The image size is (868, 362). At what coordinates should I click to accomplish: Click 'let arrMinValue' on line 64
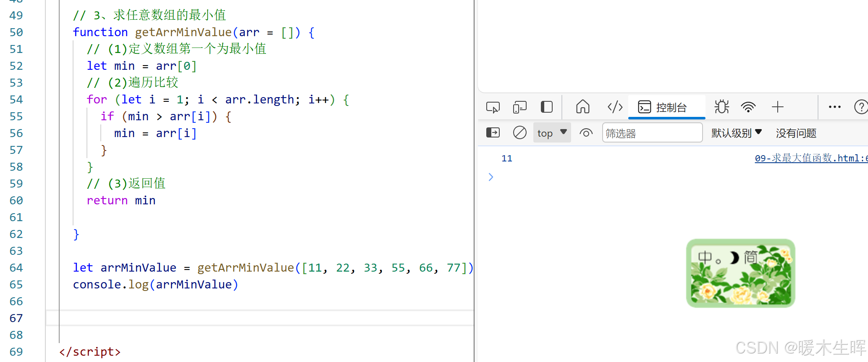coord(125,268)
